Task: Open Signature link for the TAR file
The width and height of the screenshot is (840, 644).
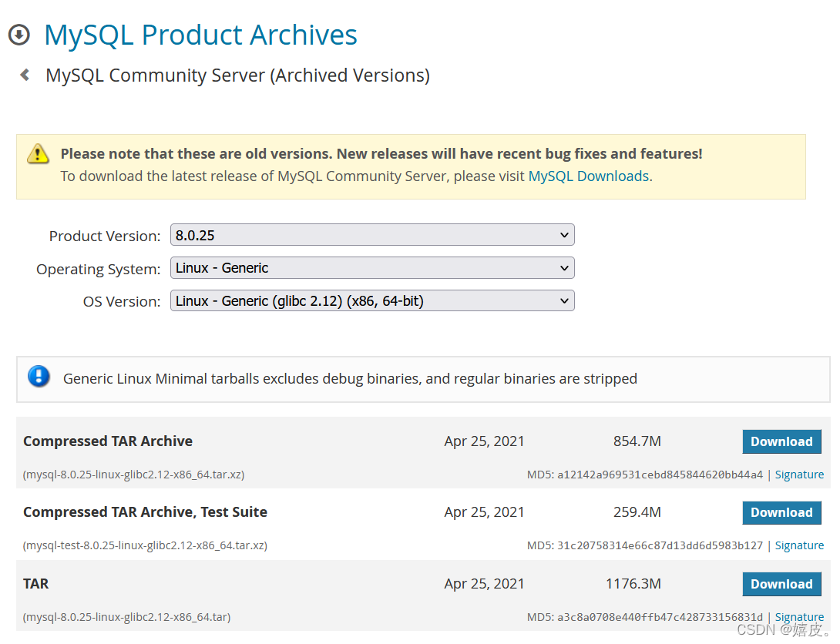Action: pos(799,617)
